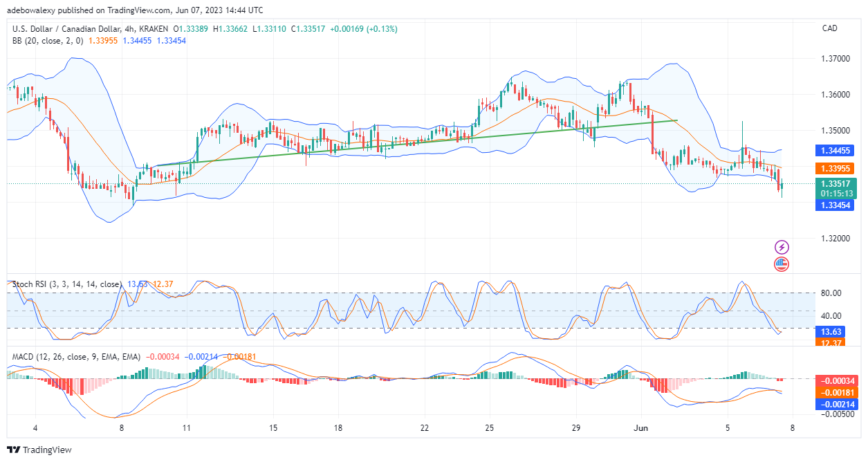The width and height of the screenshot is (868, 462).
Task: Click the 25 label on the date axis
Action: pos(489,428)
